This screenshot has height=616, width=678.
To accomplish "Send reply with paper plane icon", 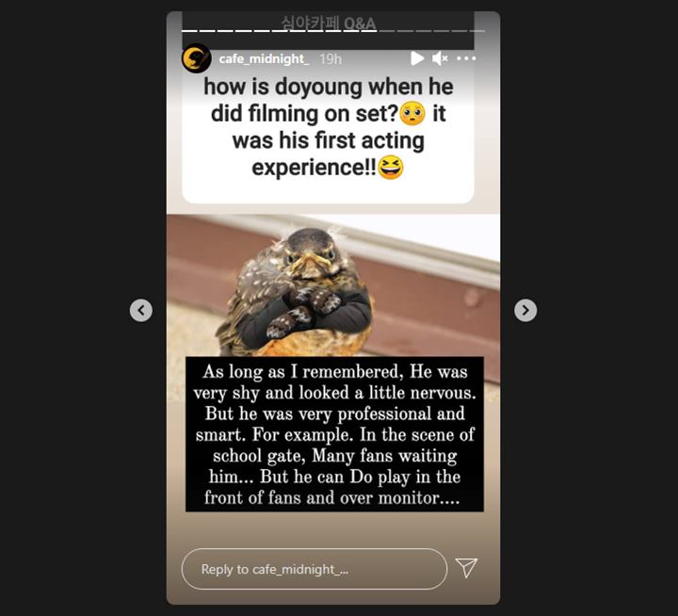I will point(466,568).
